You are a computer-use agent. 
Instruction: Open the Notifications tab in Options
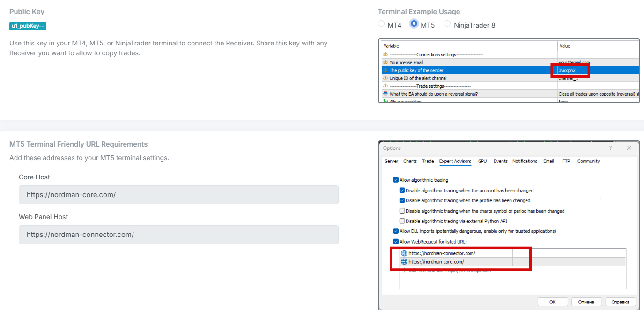pos(525,161)
